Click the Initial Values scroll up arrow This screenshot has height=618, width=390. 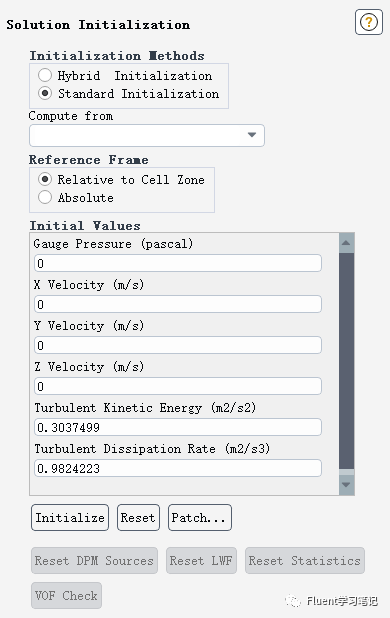(x=346, y=243)
